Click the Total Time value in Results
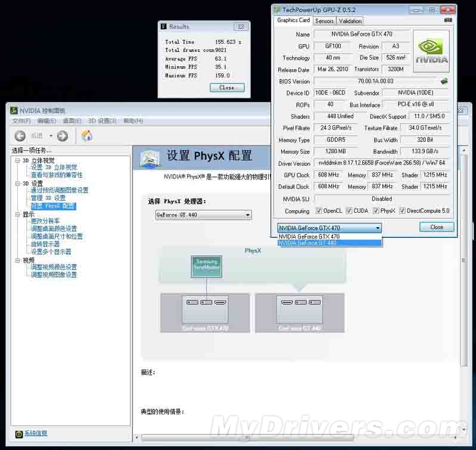The height and width of the screenshot is (450, 476). [228, 42]
